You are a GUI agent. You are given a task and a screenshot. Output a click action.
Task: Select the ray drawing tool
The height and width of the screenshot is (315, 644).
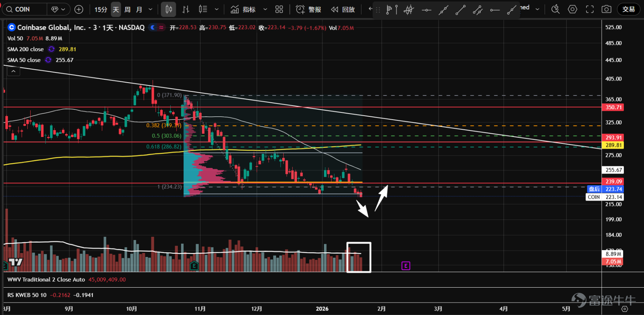point(511,10)
